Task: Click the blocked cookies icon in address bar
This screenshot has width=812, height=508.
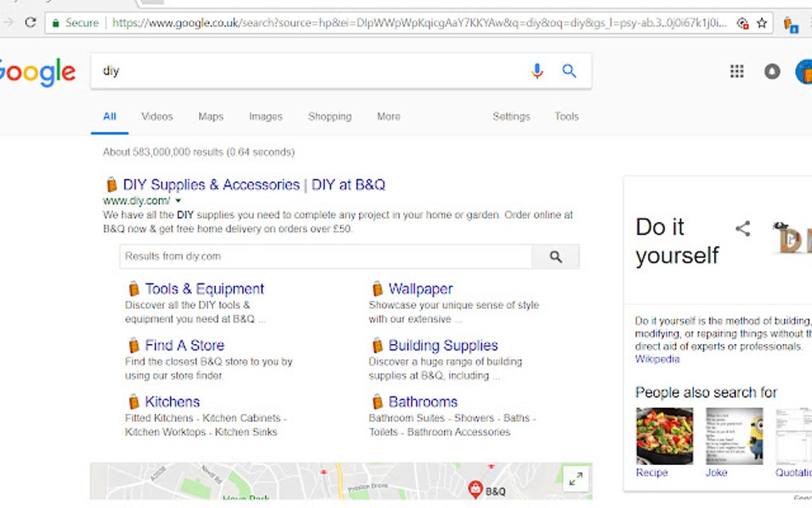Action: [743, 23]
